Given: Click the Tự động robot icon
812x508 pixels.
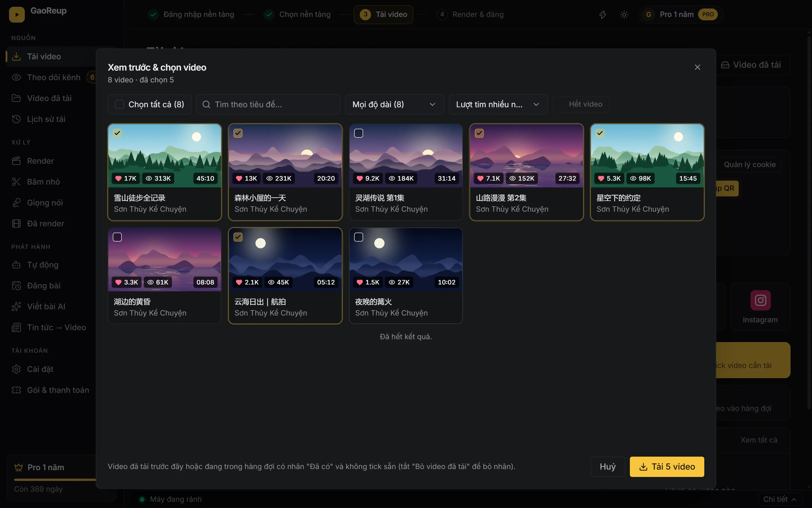Looking at the screenshot, I should (x=16, y=265).
